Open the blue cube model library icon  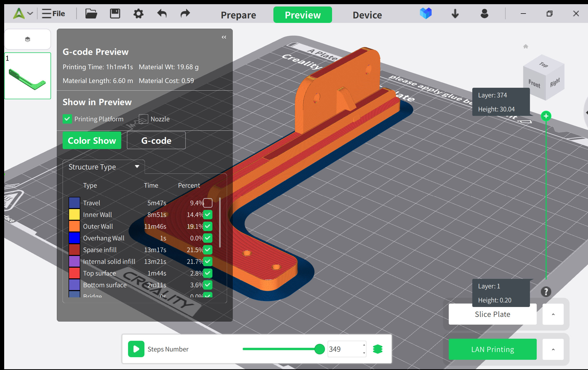(426, 13)
